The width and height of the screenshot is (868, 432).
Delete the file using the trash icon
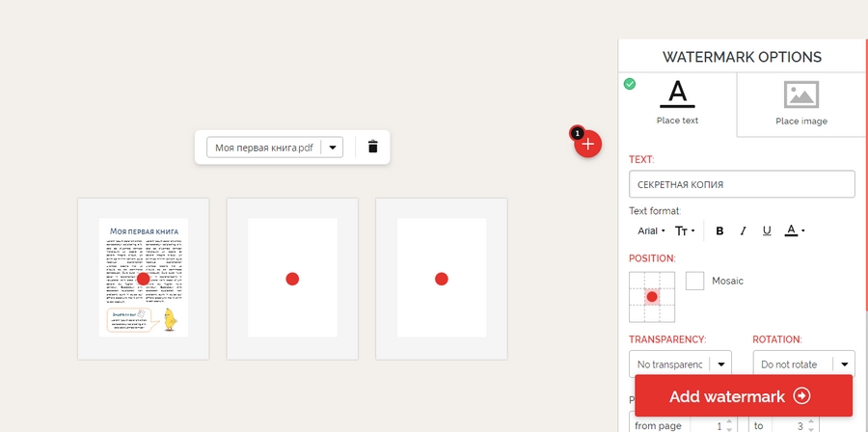tap(373, 148)
